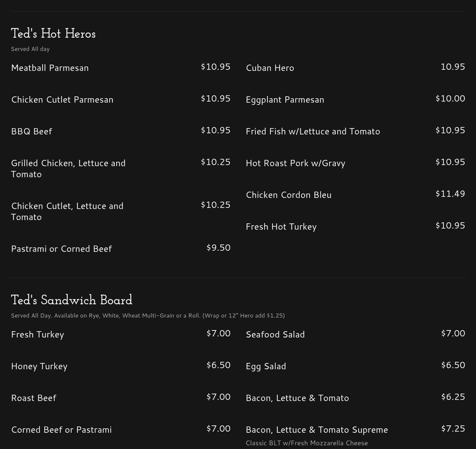The width and height of the screenshot is (476, 449).
Task: Click the "Ted's Sandwich Board" section heading
Action: 72,301
